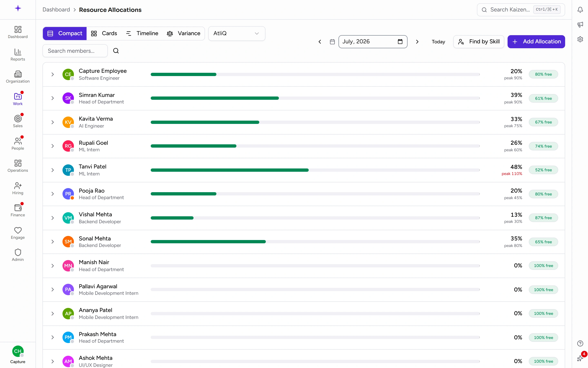Switch to Cards view tab
Screen dimensions: 588x368
click(x=104, y=33)
